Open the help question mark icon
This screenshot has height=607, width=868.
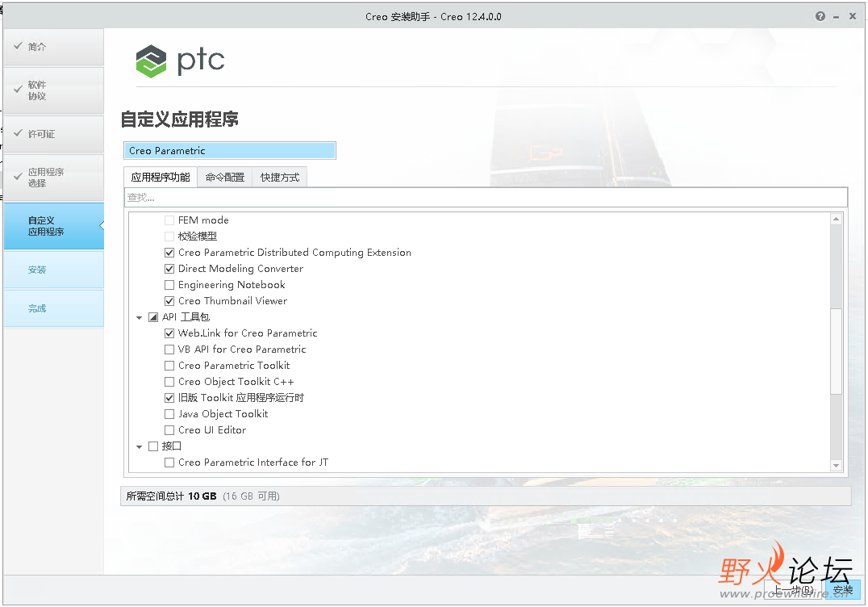pyautogui.click(x=820, y=17)
